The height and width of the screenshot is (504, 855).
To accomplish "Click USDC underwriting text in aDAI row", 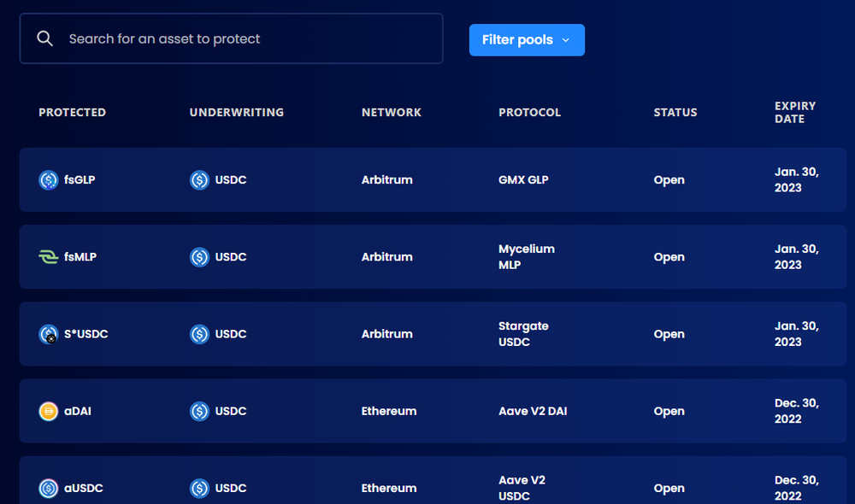I will (231, 412).
